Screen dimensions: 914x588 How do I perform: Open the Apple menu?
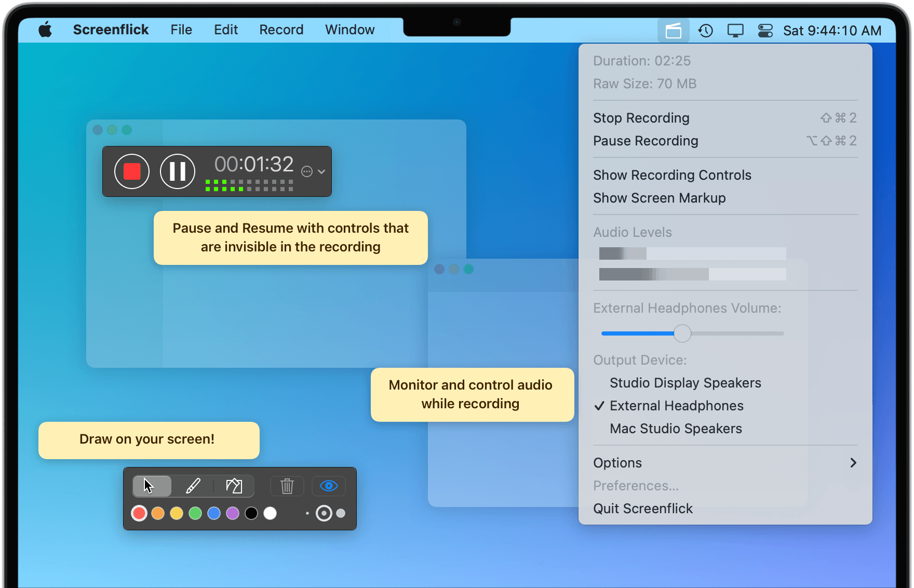(45, 30)
